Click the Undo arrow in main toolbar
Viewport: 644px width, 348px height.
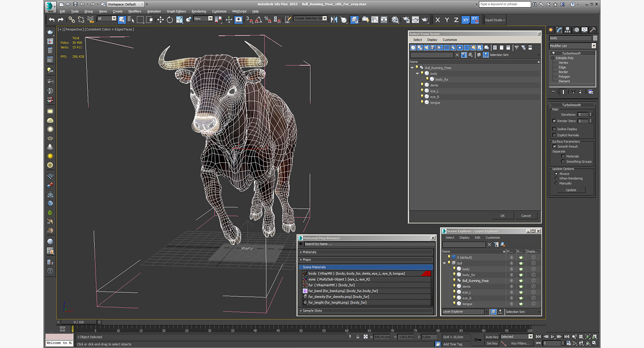coord(52,20)
